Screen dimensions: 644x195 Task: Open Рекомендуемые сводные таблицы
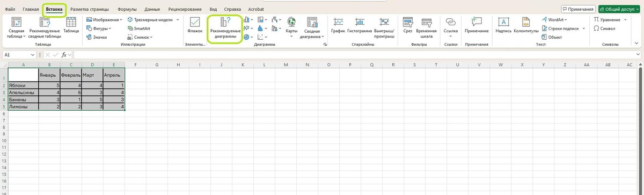tap(45, 27)
